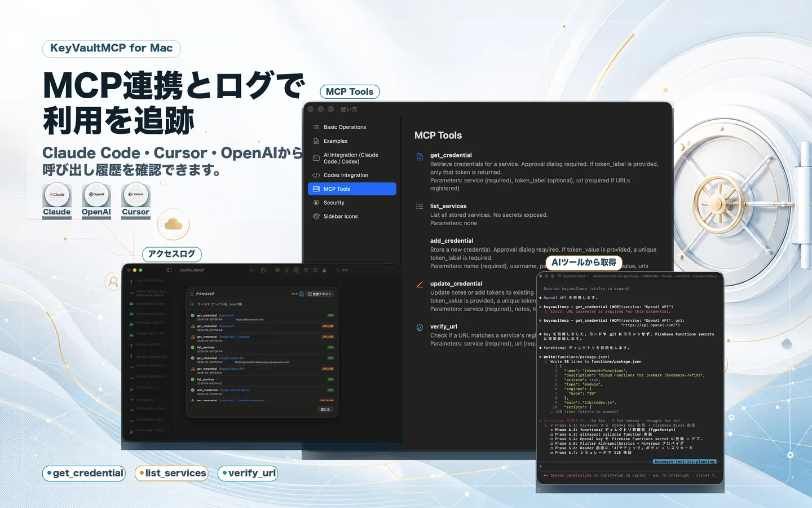Click the OpenAI logo tile
Viewport: 812px width, 508px height.
point(96,194)
